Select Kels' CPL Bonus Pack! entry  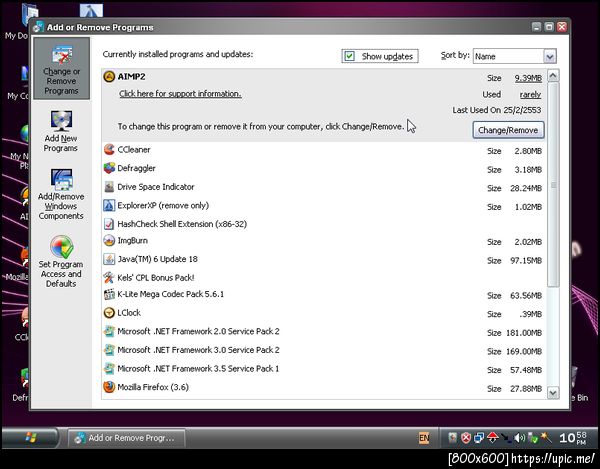click(324, 277)
